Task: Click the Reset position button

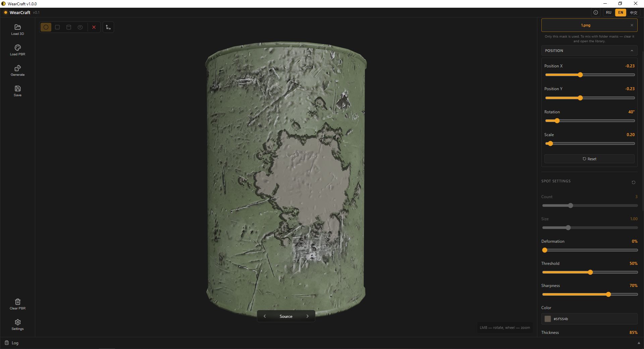Action: click(x=589, y=159)
